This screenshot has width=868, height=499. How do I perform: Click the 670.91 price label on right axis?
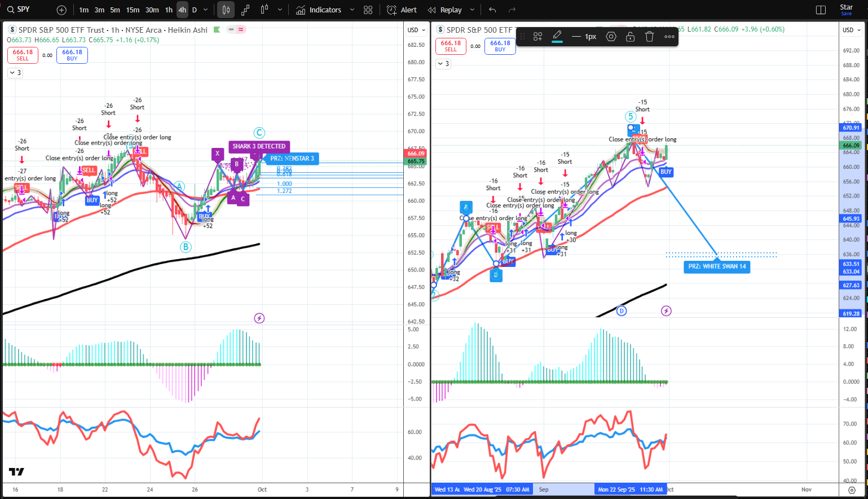[x=851, y=128]
